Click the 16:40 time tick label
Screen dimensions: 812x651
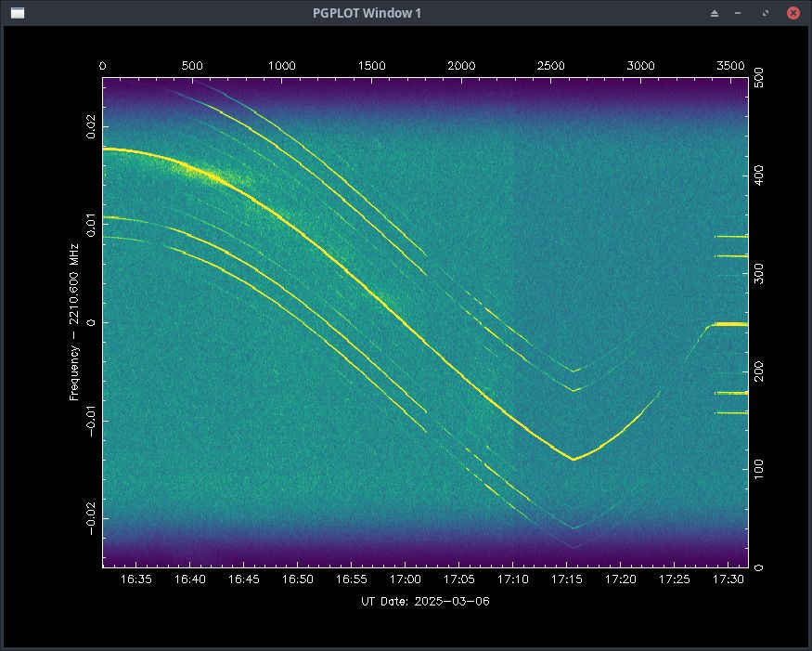[190, 579]
